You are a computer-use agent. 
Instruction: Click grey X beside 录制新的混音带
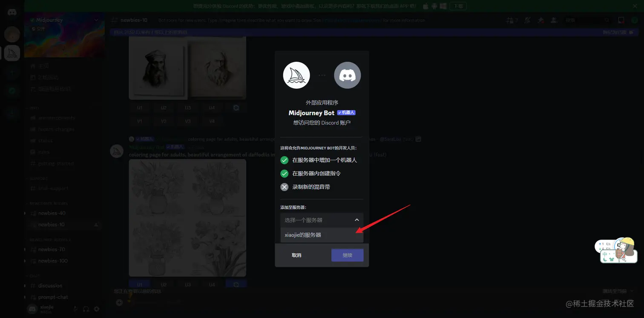(285, 187)
